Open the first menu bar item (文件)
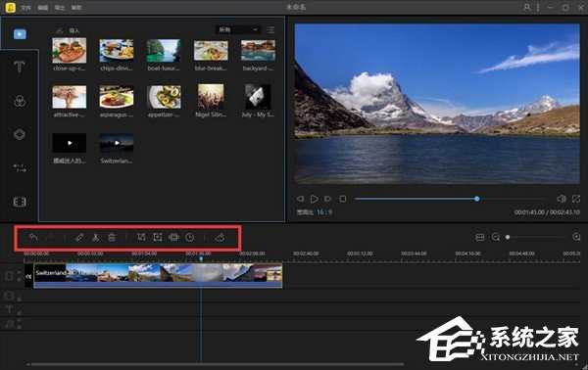The width and height of the screenshot is (588, 370). click(x=25, y=8)
